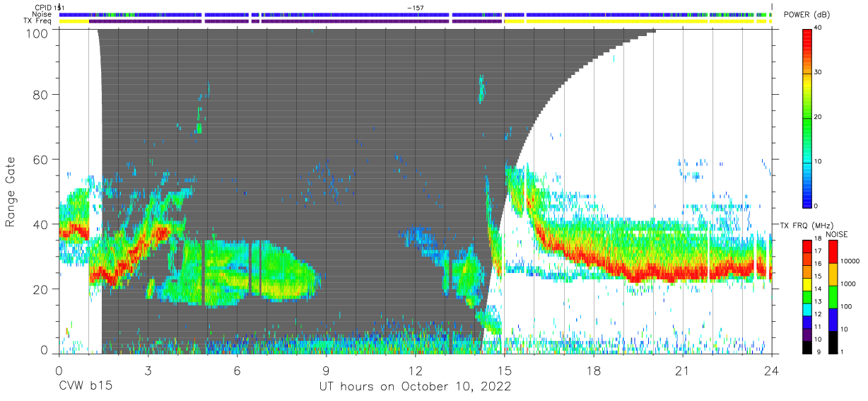Click the 21 tick label on UT hours axis

(x=682, y=370)
